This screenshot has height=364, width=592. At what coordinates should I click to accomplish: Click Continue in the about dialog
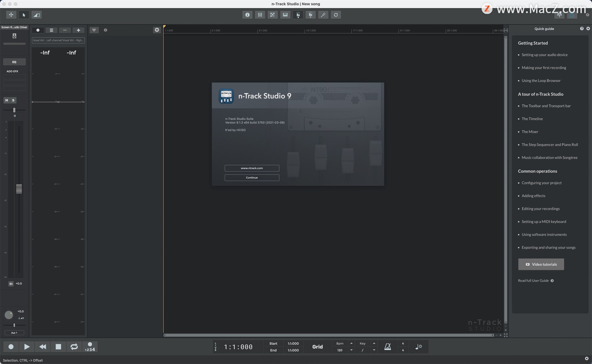(x=252, y=178)
